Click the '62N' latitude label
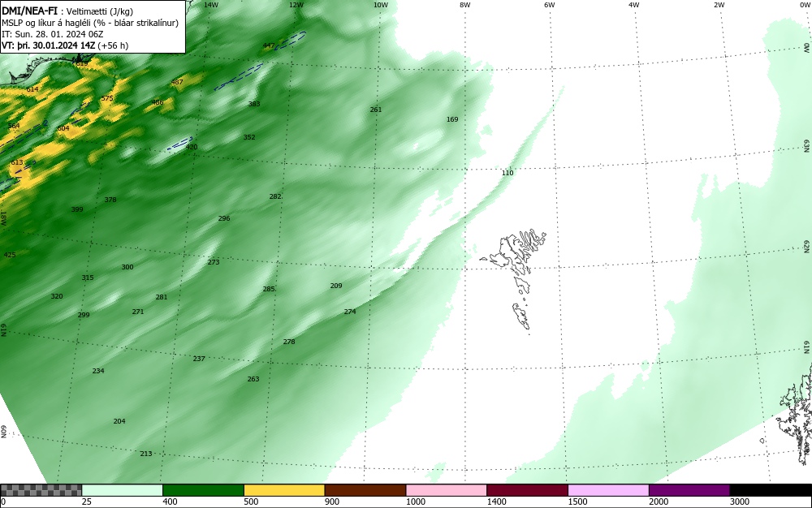812x508 pixels. click(807, 246)
